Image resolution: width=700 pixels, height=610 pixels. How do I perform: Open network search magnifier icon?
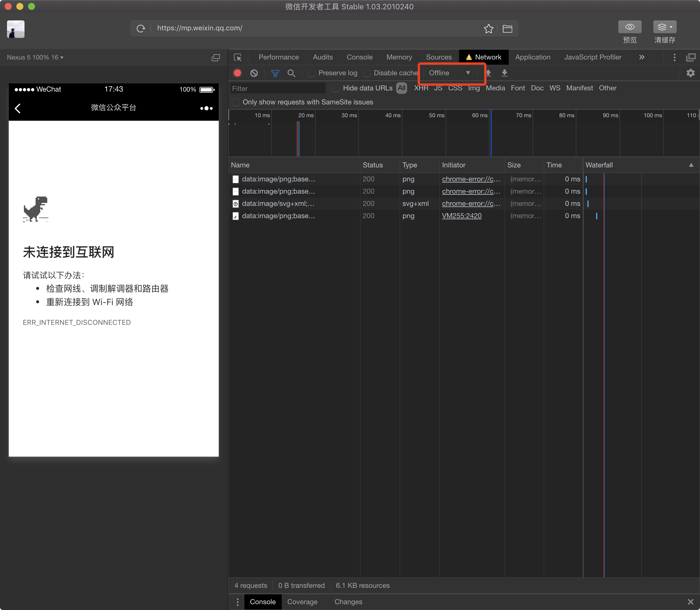[291, 73]
